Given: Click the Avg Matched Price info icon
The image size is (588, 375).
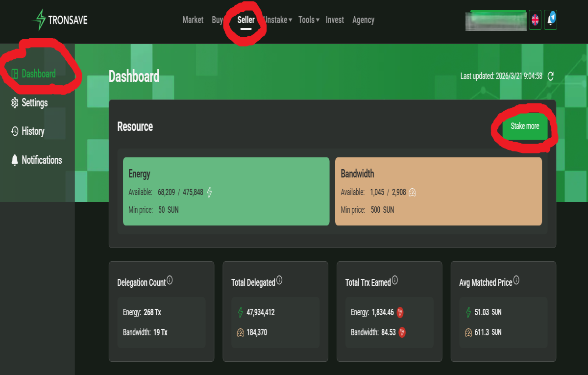Looking at the screenshot, I should tap(516, 280).
